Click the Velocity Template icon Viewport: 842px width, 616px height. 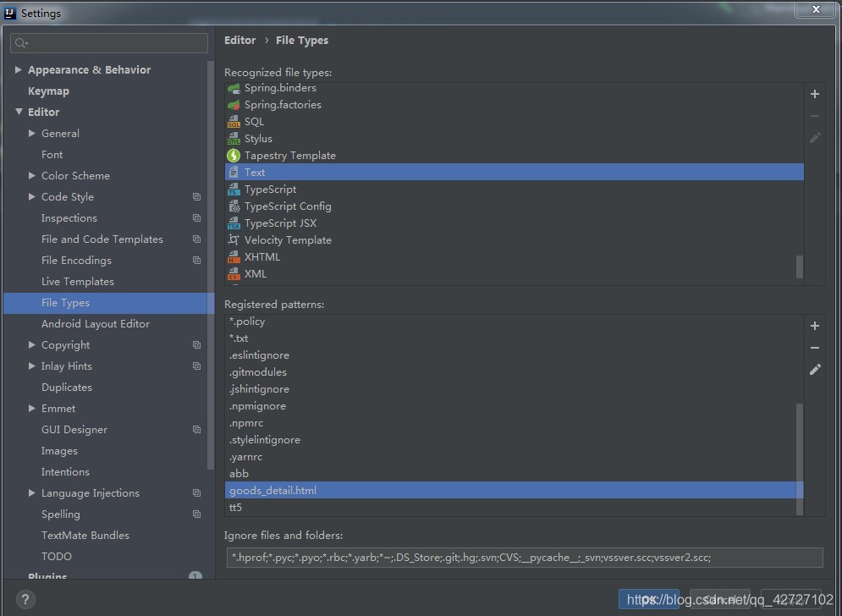coord(234,240)
